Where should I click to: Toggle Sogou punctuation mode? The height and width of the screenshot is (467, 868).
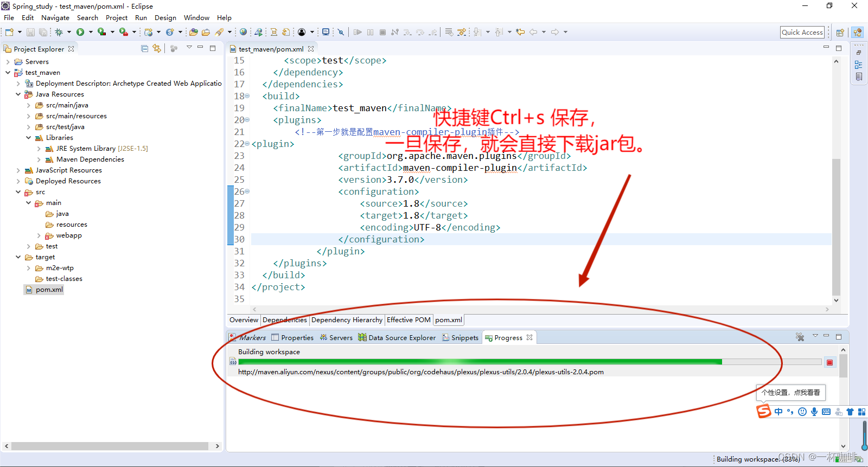[x=790, y=412]
